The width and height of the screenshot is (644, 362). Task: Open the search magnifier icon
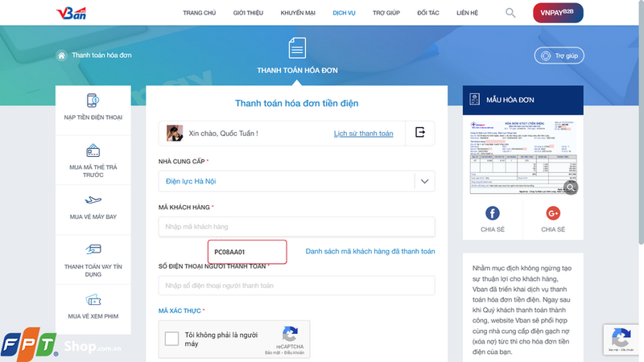coord(510,13)
